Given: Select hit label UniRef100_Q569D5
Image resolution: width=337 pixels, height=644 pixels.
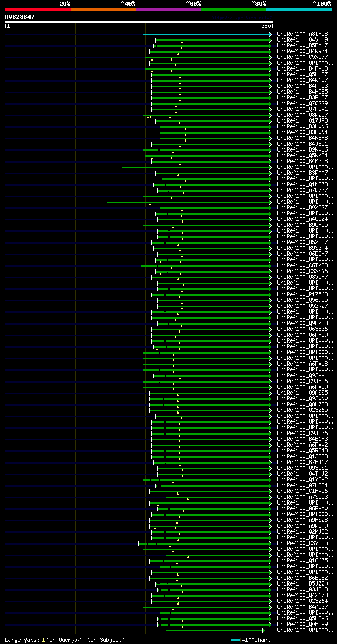Looking at the screenshot, I should pos(302,300).
